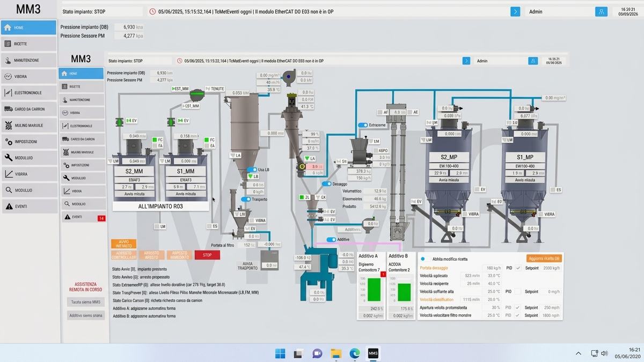Toggle FA checkbox beside S1_MM
Screen dimensions: 644x362
click(x=206, y=146)
